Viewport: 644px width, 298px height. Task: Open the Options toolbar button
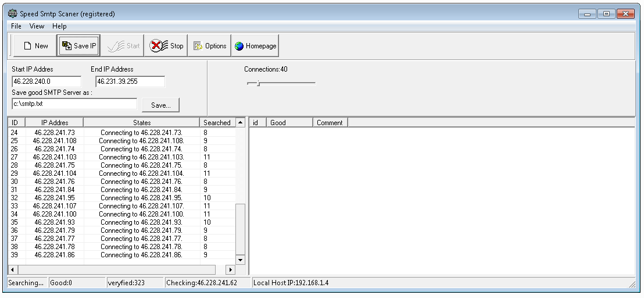click(x=209, y=46)
